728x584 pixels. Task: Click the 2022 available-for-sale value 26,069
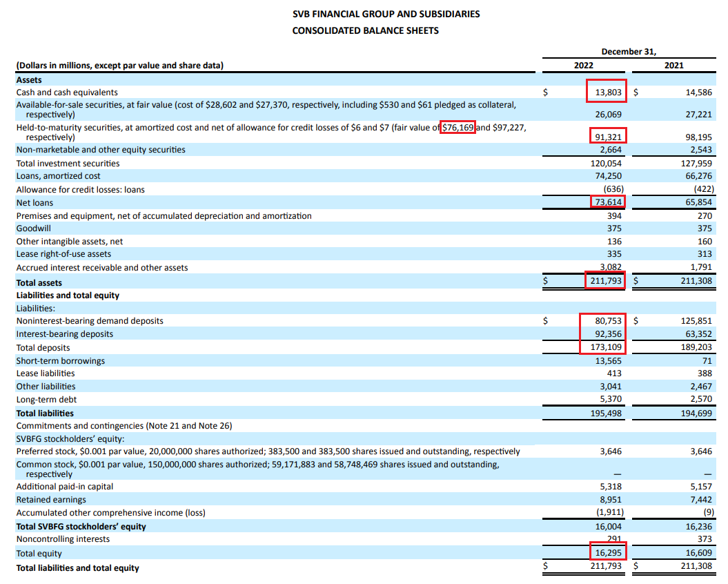tap(608, 115)
